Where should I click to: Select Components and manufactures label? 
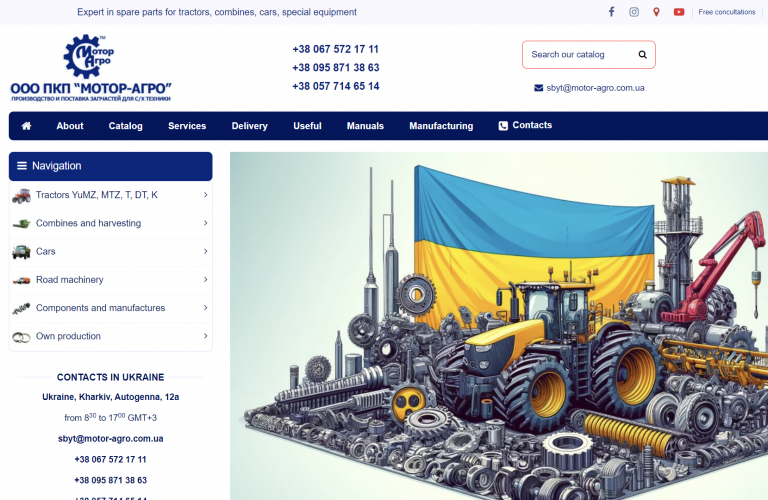point(100,308)
